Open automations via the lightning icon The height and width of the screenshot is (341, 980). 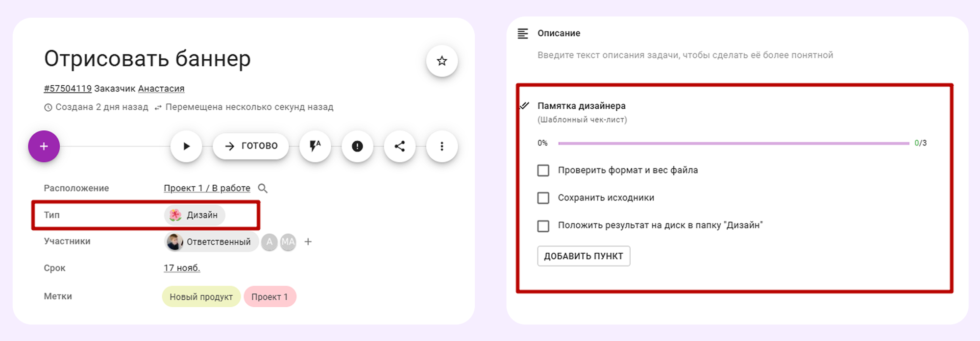tap(315, 146)
